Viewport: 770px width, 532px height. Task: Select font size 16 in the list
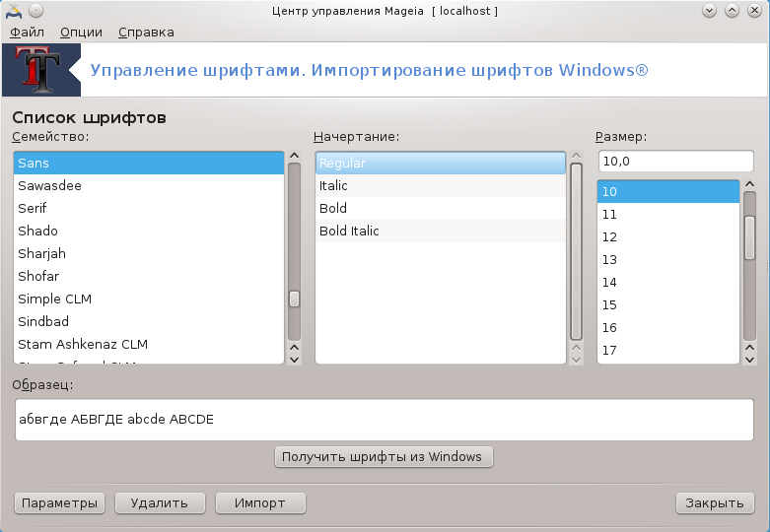(x=668, y=327)
